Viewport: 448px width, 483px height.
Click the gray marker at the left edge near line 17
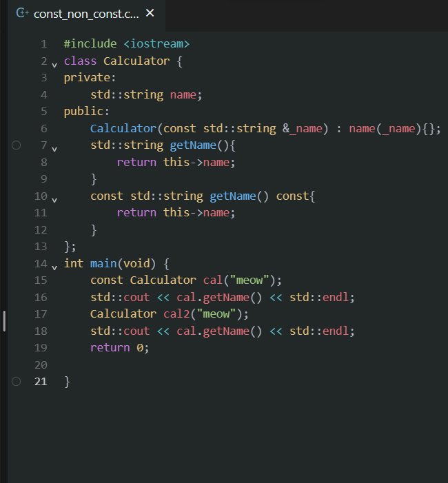pyautogui.click(x=4, y=320)
